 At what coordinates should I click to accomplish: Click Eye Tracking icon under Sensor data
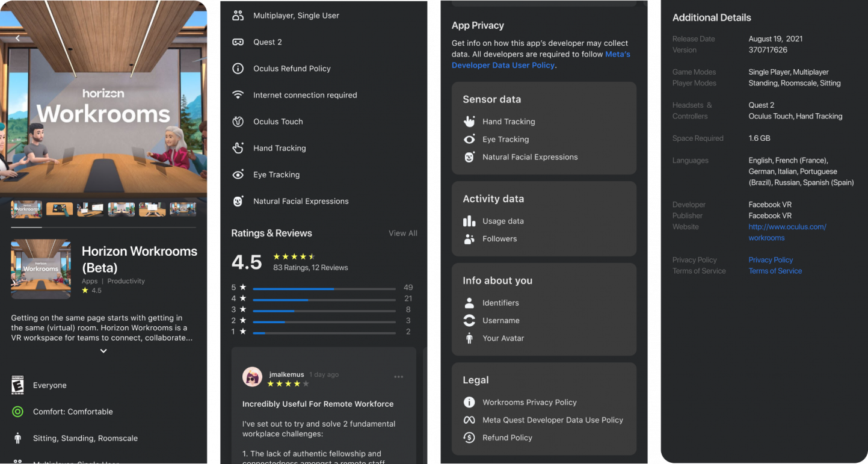469,139
